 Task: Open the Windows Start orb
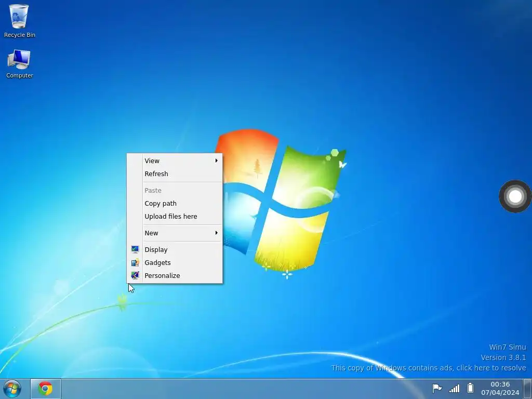[x=12, y=389]
